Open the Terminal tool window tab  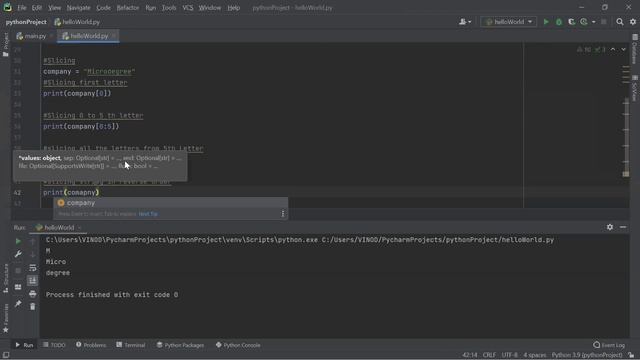click(x=131, y=345)
